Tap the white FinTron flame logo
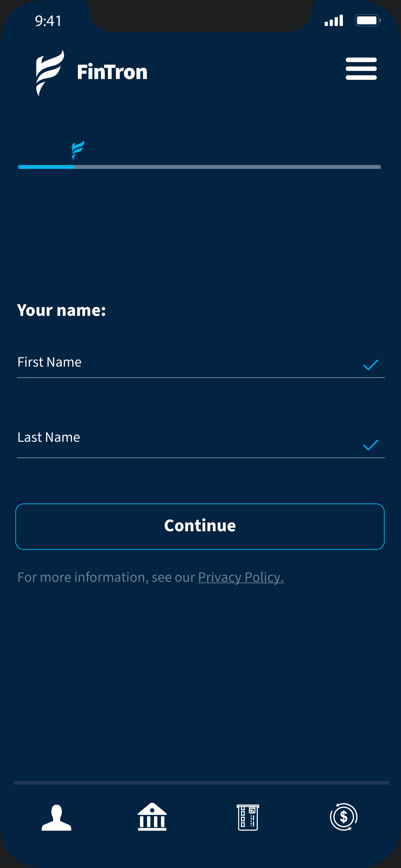 50,73
